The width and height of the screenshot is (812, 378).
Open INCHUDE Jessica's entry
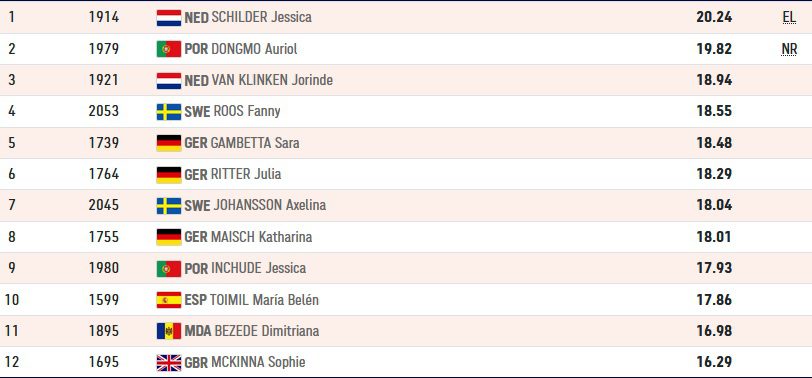[x=258, y=268]
